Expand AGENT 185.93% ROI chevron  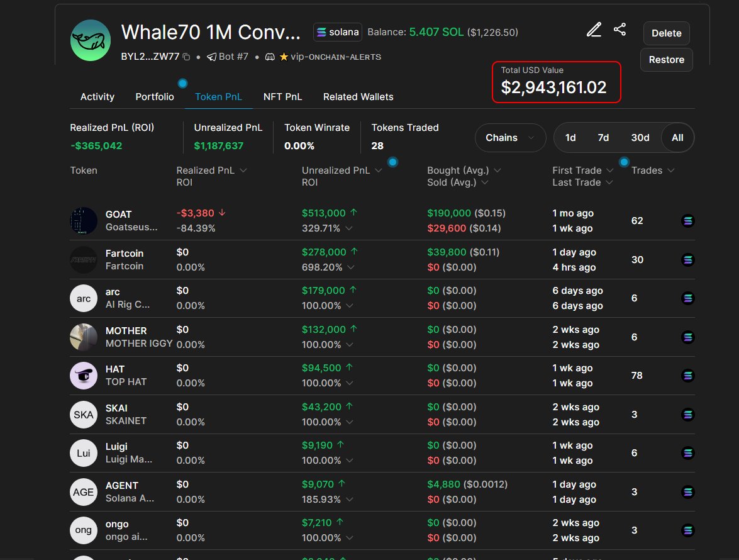(x=349, y=499)
